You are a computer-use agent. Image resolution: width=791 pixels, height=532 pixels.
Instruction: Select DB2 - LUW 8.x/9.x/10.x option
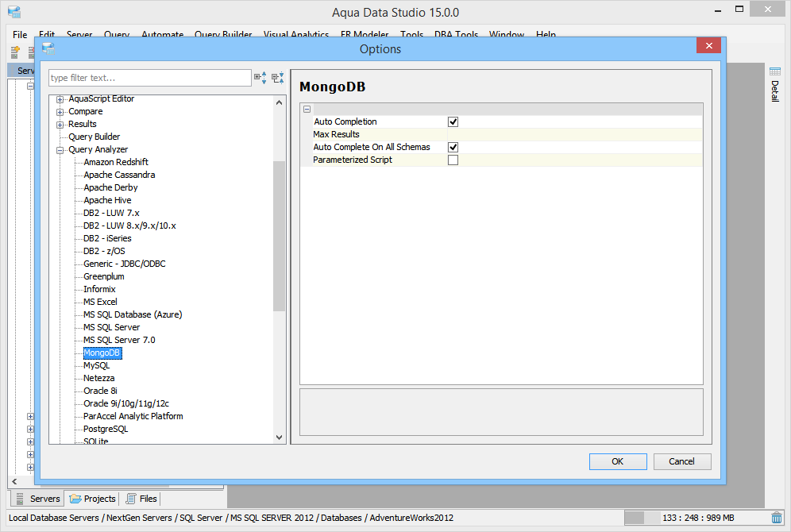point(129,226)
